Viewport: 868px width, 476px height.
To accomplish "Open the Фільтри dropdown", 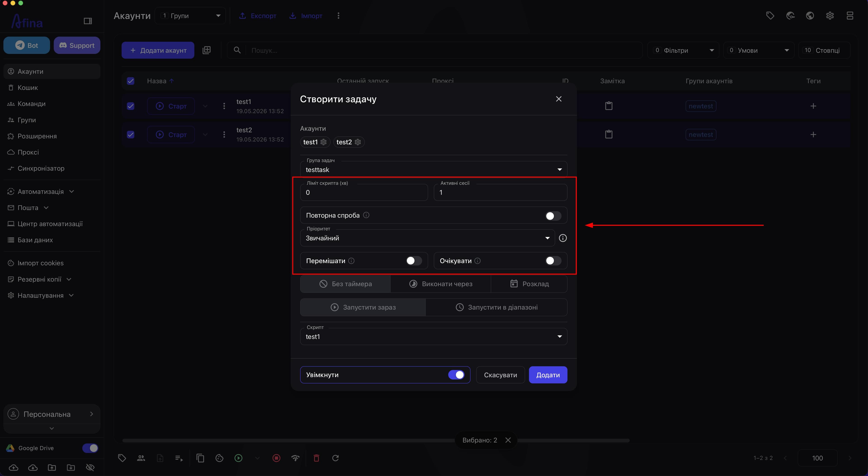I will pyautogui.click(x=683, y=50).
